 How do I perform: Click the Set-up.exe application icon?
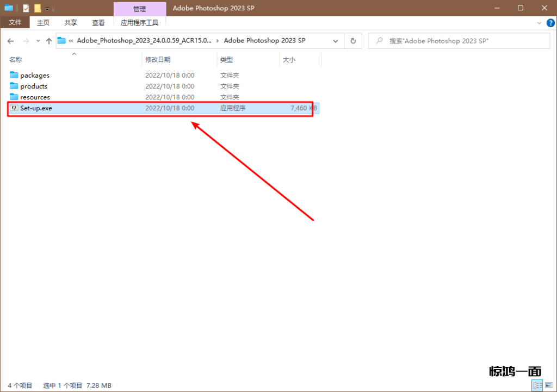pos(15,108)
